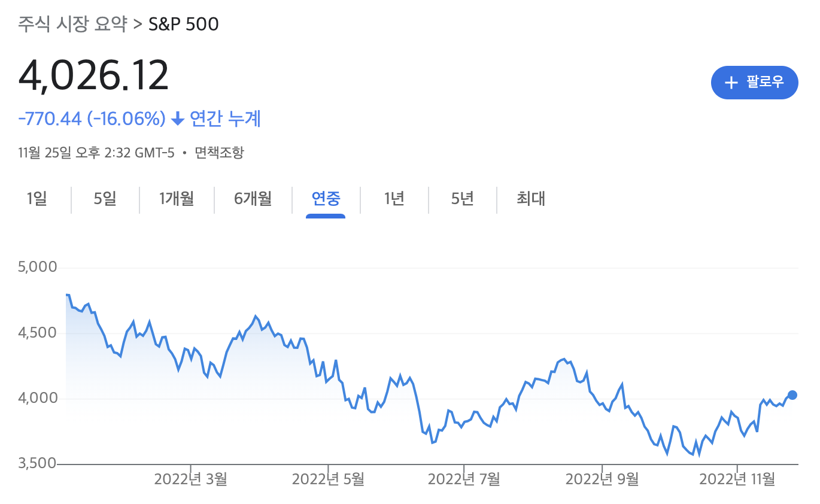Open the 면책조항 disclaimer link
The height and width of the screenshot is (504, 820).
coord(220,153)
